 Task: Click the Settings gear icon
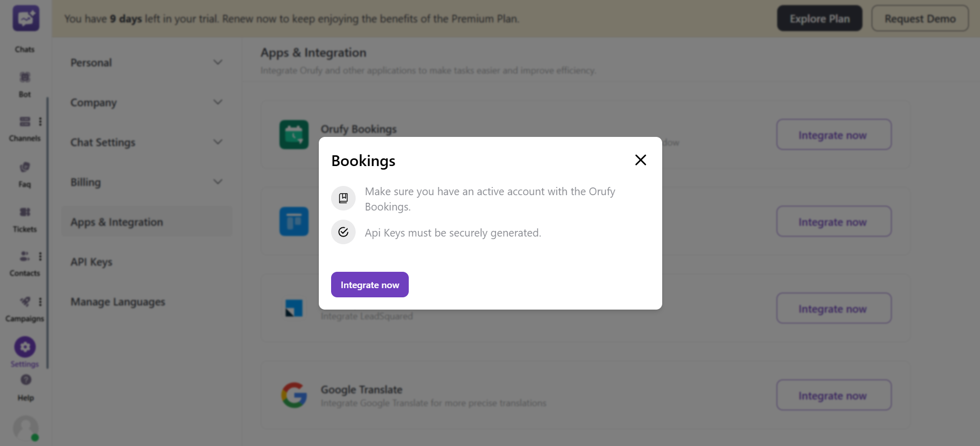tap(25, 346)
